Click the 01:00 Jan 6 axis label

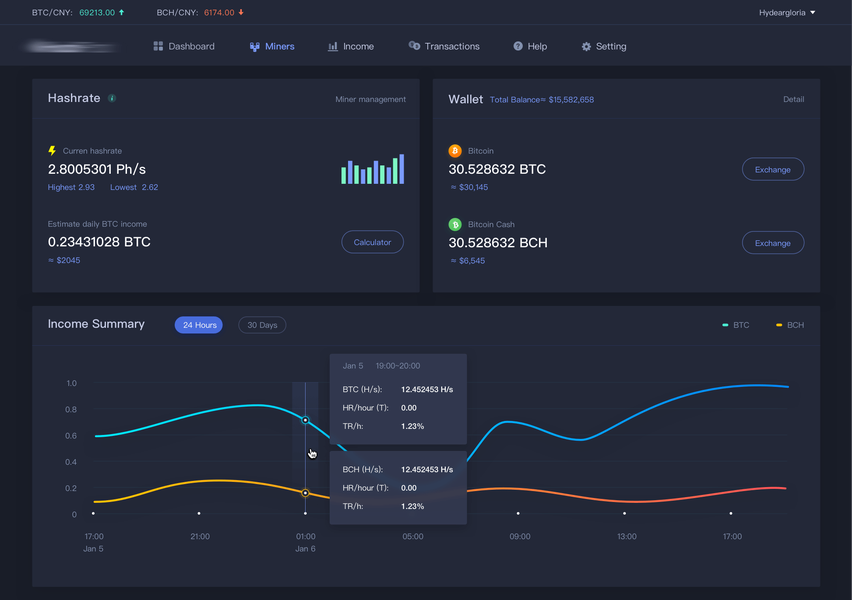coord(305,542)
